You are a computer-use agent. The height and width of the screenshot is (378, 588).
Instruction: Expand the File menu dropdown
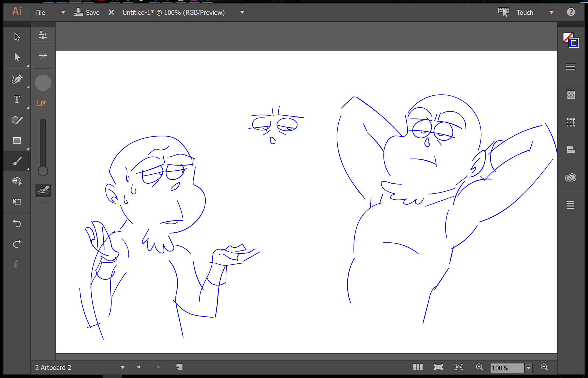[x=63, y=12]
